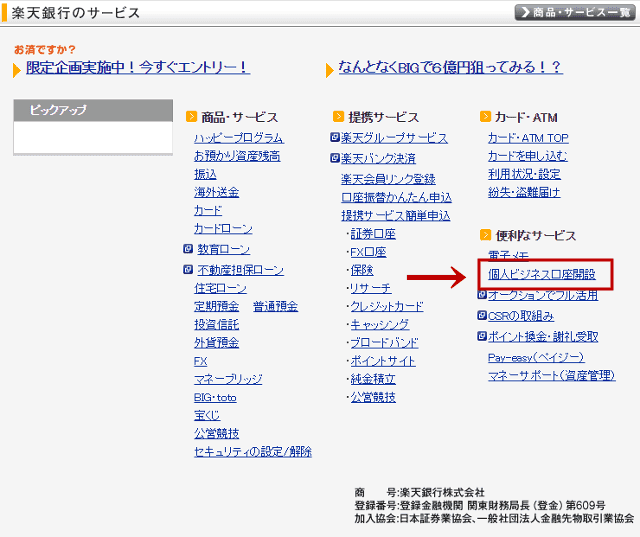Open 個人ビジネス口座開設 link
Image resolution: width=640 pixels, height=537 pixels.
point(542,274)
